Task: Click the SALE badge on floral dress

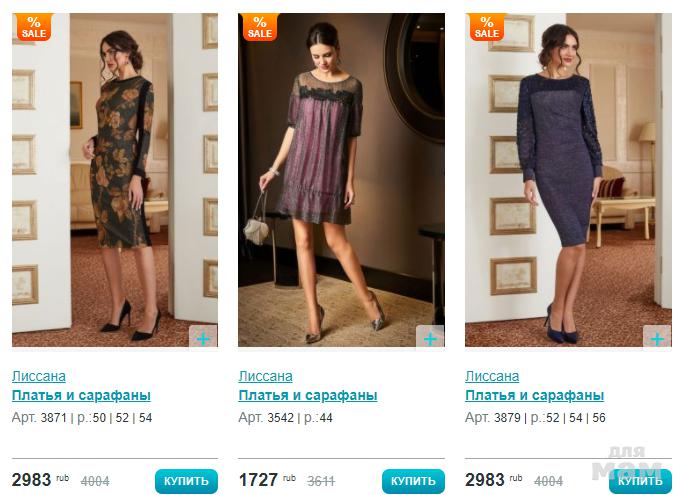Action: (x=34, y=27)
